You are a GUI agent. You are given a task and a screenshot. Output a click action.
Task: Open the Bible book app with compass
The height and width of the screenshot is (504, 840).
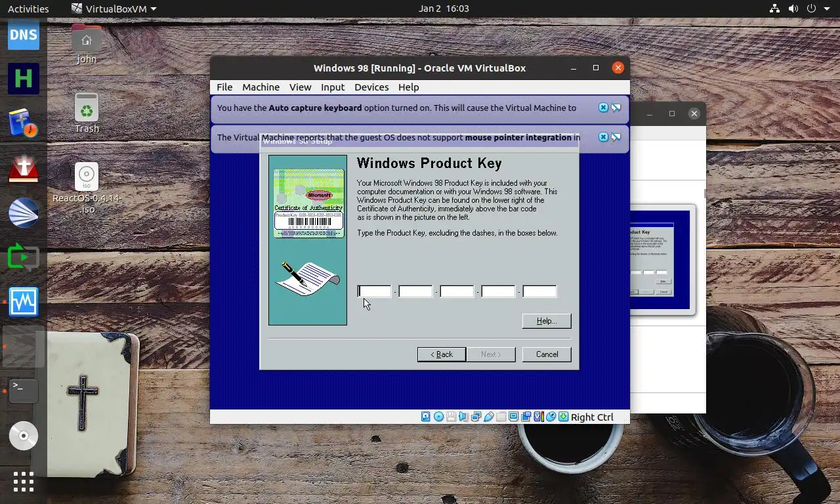pyautogui.click(x=24, y=123)
